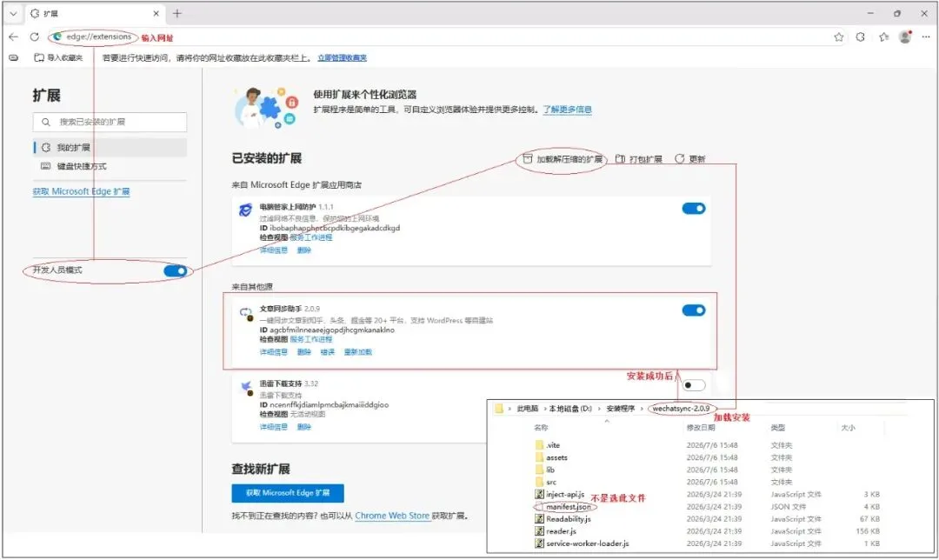Click the 更新 button
The width and height of the screenshot is (939, 560).
(689, 159)
